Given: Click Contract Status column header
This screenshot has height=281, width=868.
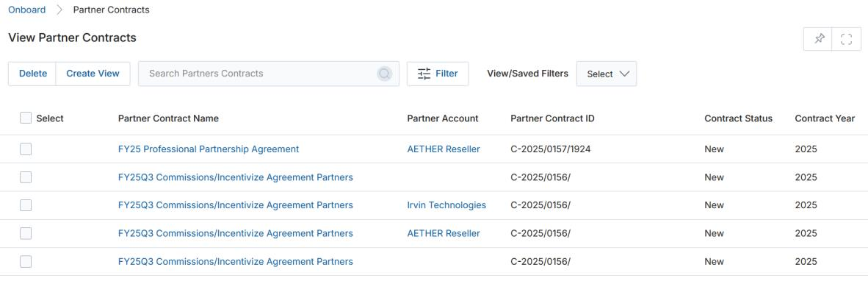Looking at the screenshot, I should (739, 118).
